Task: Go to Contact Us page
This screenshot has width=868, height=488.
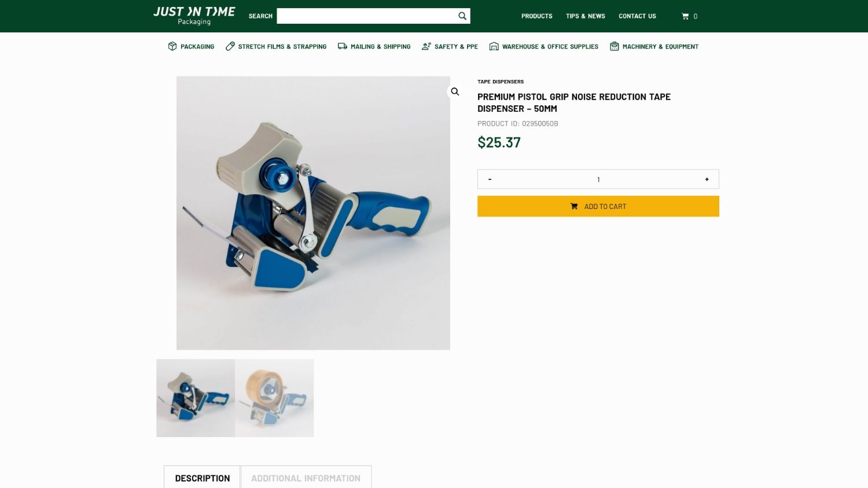Action: tap(637, 16)
